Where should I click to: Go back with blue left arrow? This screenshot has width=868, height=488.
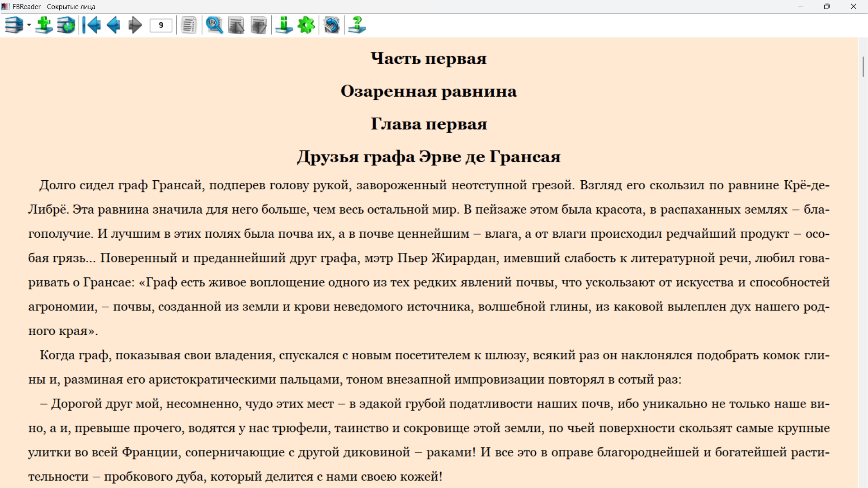tap(113, 25)
